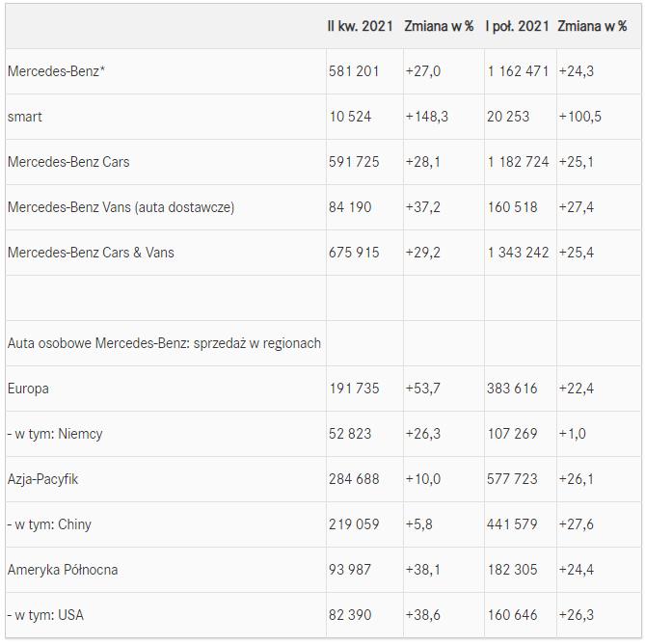The width and height of the screenshot is (645, 644).
Task: Select the 591 725 value cell
Action: [x=353, y=162]
